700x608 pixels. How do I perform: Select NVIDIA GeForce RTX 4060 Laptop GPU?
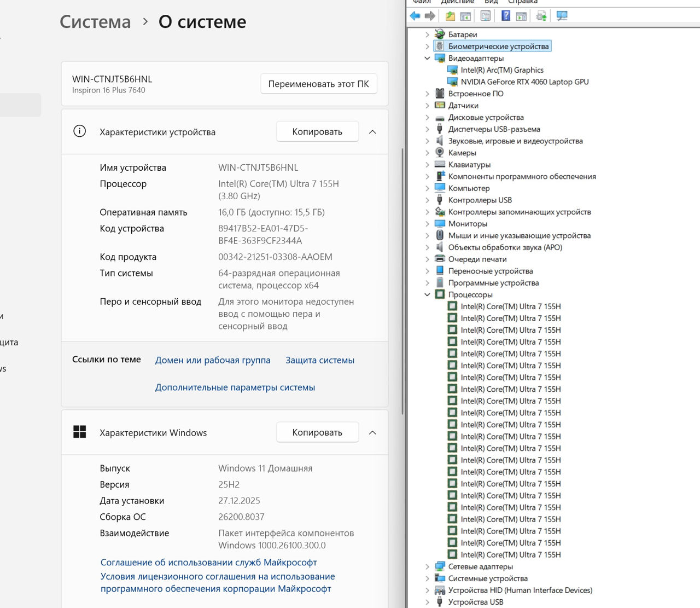(x=524, y=82)
